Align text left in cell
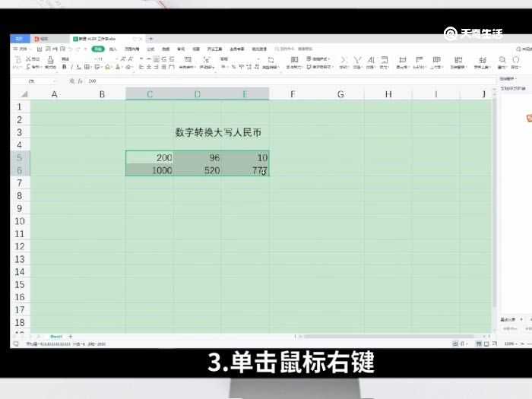 pyautogui.click(x=141, y=67)
